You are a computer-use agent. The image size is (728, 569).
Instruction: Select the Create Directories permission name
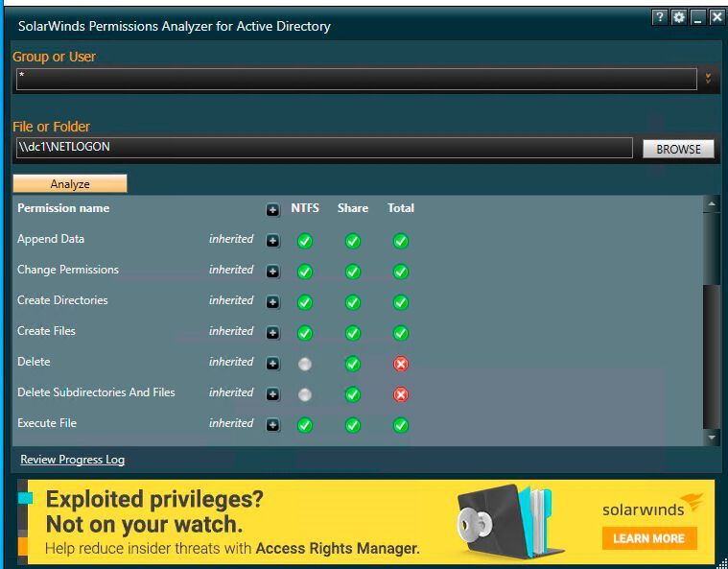click(x=62, y=300)
